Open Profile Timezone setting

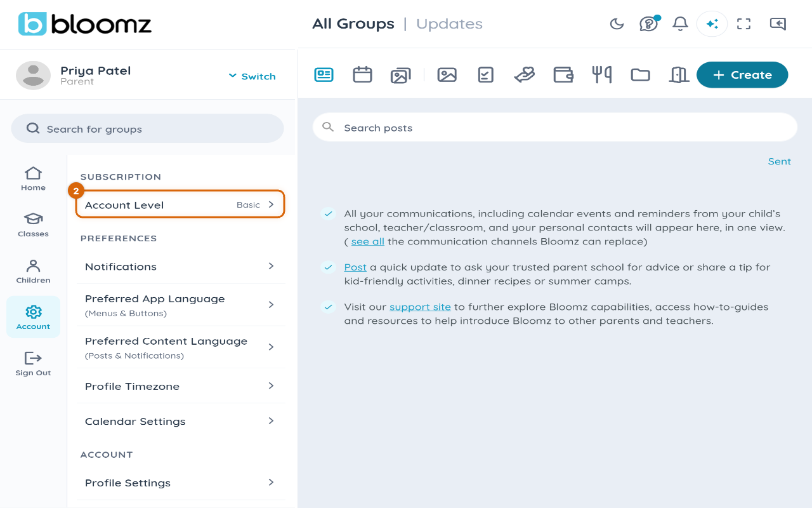pyautogui.click(x=180, y=386)
